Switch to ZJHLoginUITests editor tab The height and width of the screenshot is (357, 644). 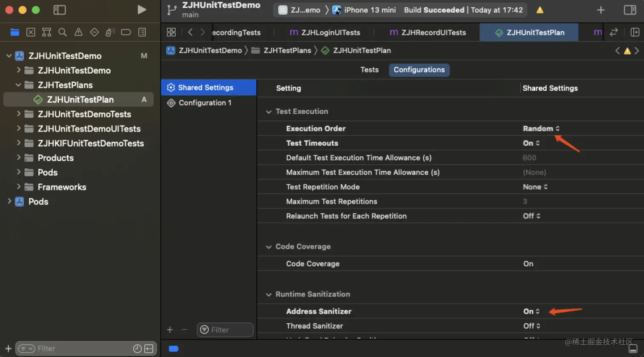click(325, 32)
